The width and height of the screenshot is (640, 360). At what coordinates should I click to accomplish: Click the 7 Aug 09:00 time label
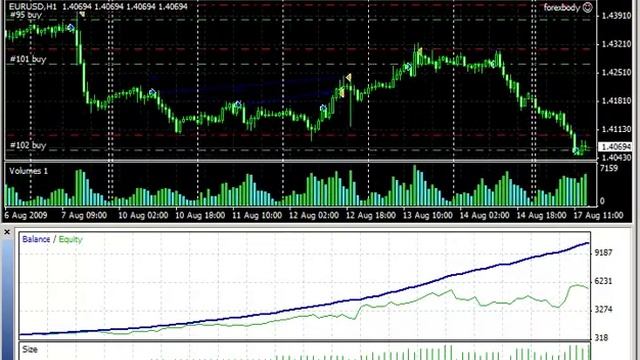pos(84,215)
